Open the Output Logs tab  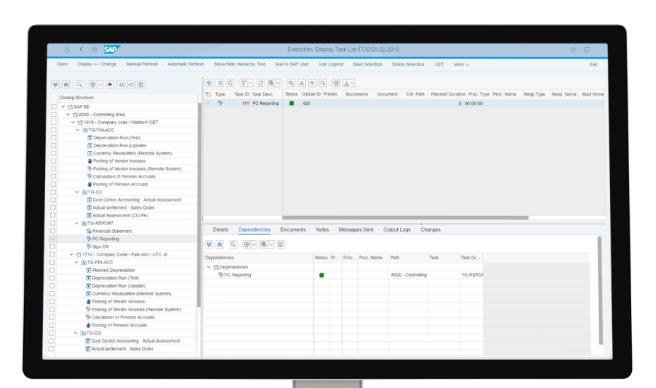pyautogui.click(x=397, y=230)
